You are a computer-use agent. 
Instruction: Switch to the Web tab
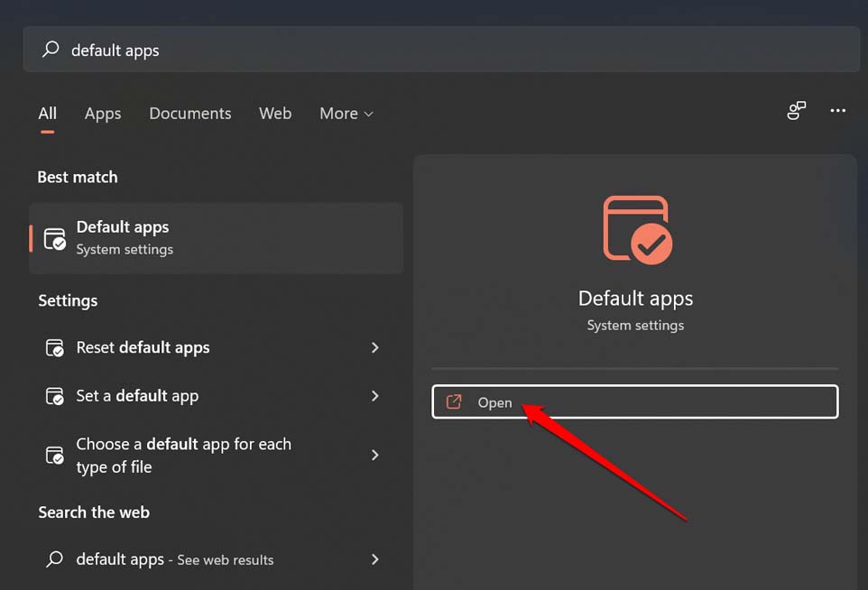click(x=275, y=114)
